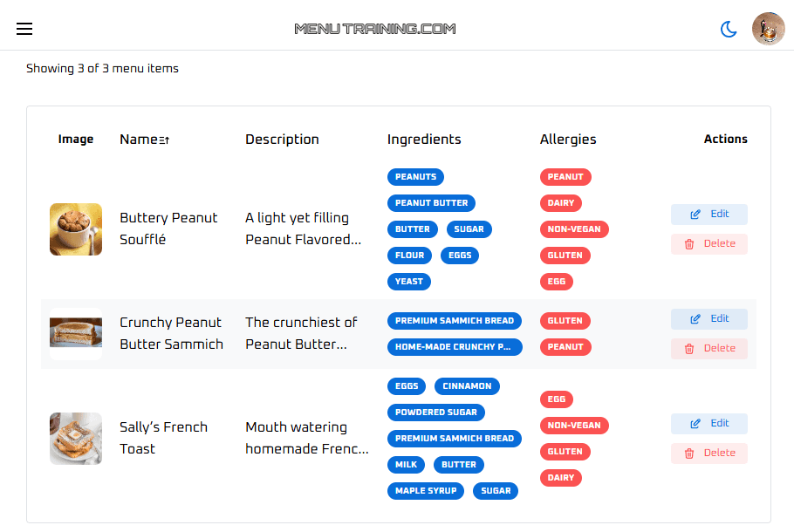The image size is (794, 532).
Task: Sort table by Name column arrow
Action: click(164, 140)
